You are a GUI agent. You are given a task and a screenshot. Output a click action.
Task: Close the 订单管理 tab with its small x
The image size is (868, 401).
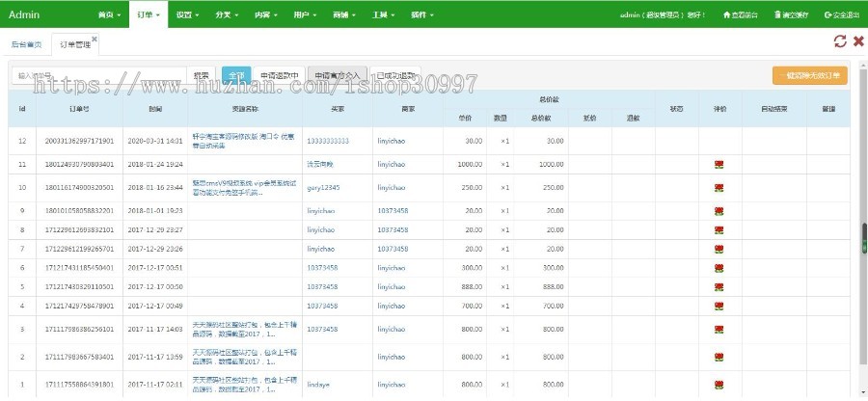[95, 39]
